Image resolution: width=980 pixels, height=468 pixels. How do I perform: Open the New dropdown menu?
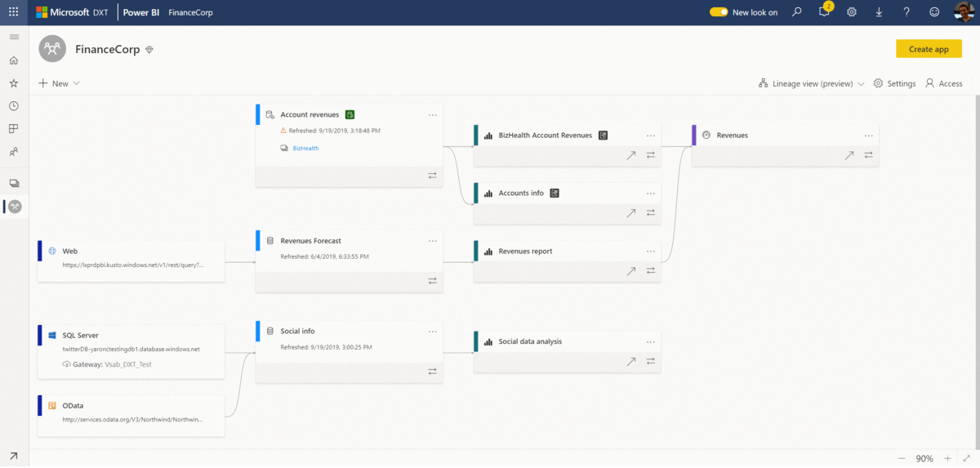59,83
